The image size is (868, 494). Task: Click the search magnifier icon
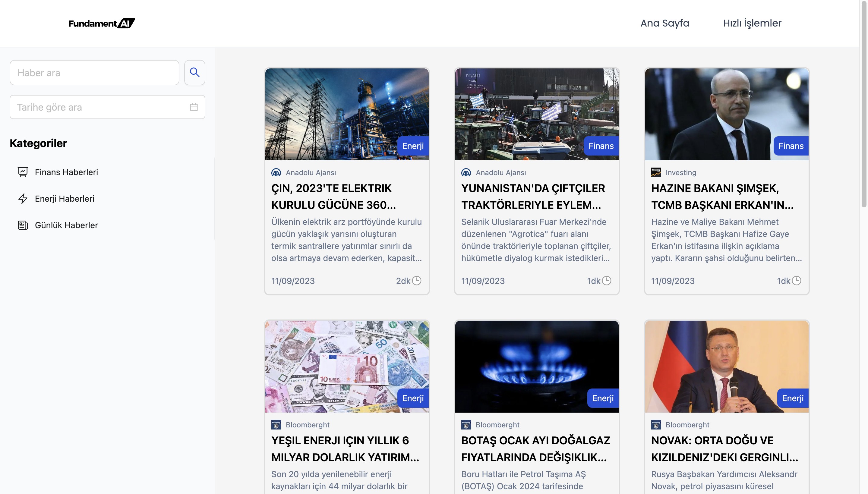[x=195, y=72]
